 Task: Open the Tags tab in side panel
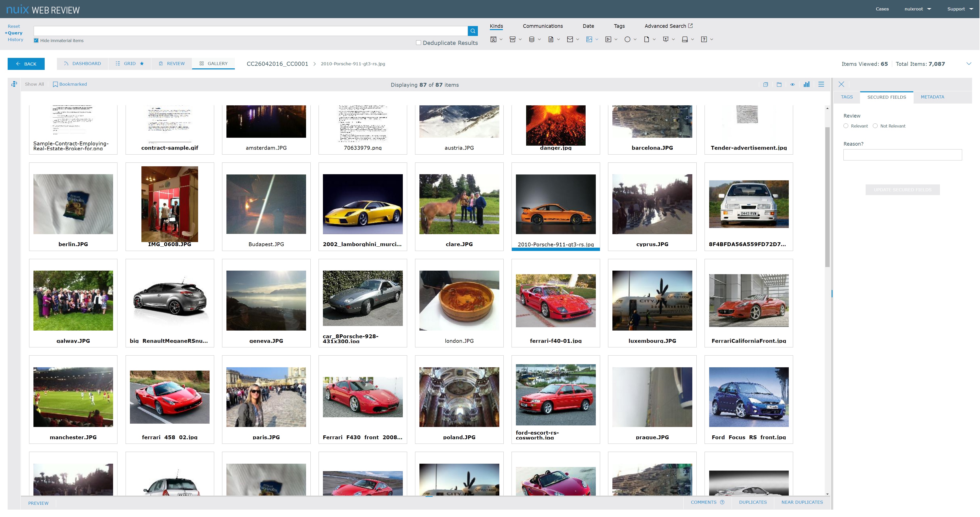click(x=846, y=97)
